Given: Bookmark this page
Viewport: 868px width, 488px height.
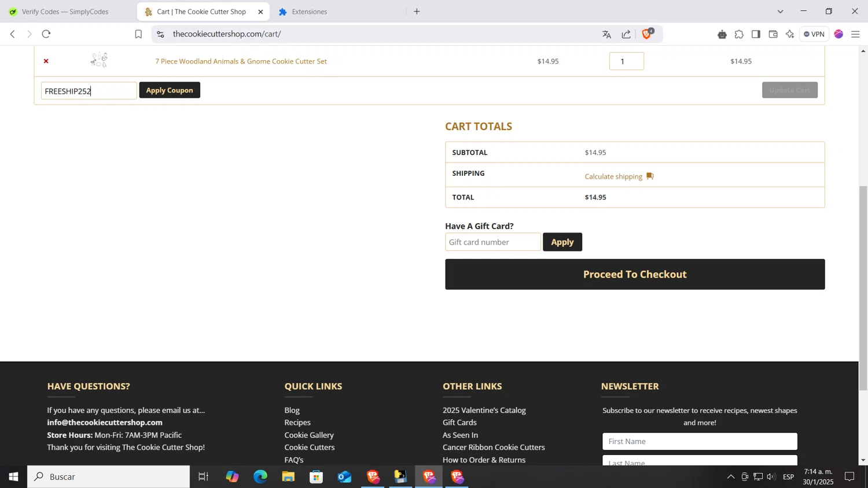Looking at the screenshot, I should [x=138, y=34].
